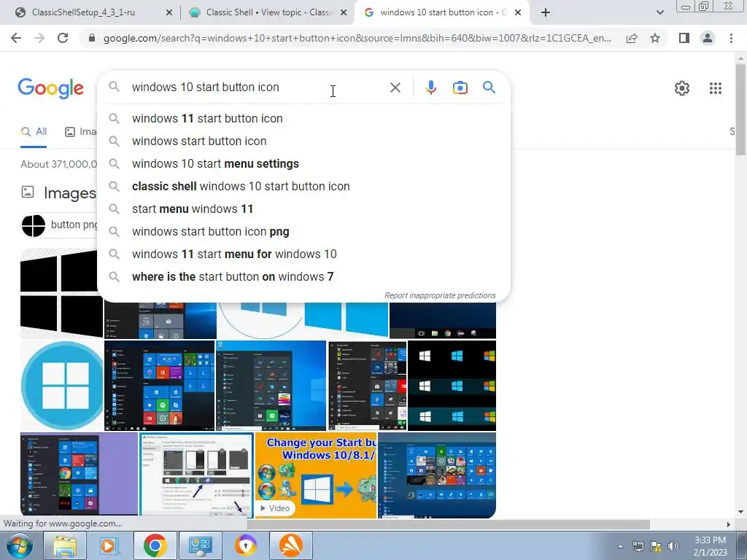Image resolution: width=747 pixels, height=560 pixels.
Task: Open Windows Explorer from the taskbar
Action: point(65,545)
